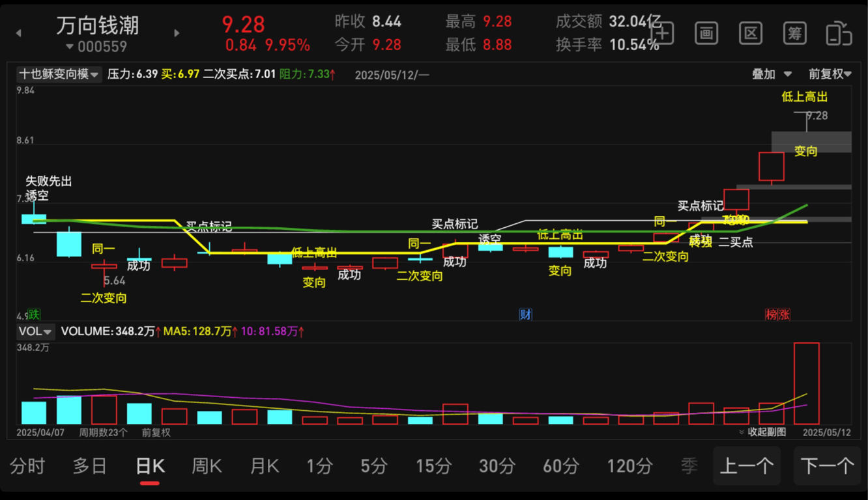This screenshot has width=868, height=500.
Task: Switch to the 周K tab
Action: (207, 466)
